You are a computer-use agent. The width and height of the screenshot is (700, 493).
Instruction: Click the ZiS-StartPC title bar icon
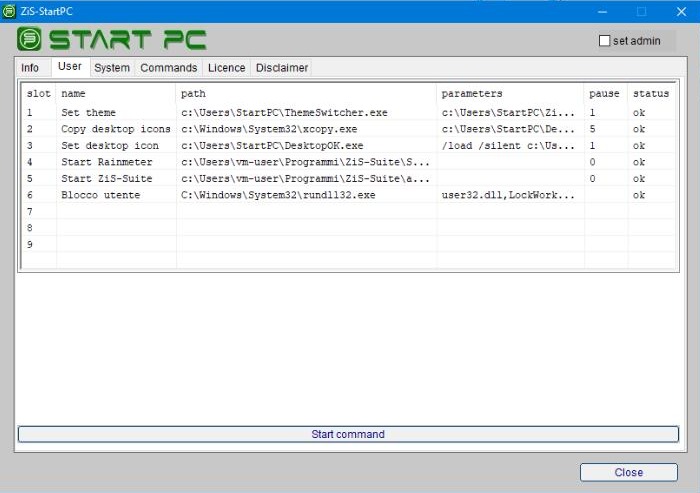(x=9, y=11)
